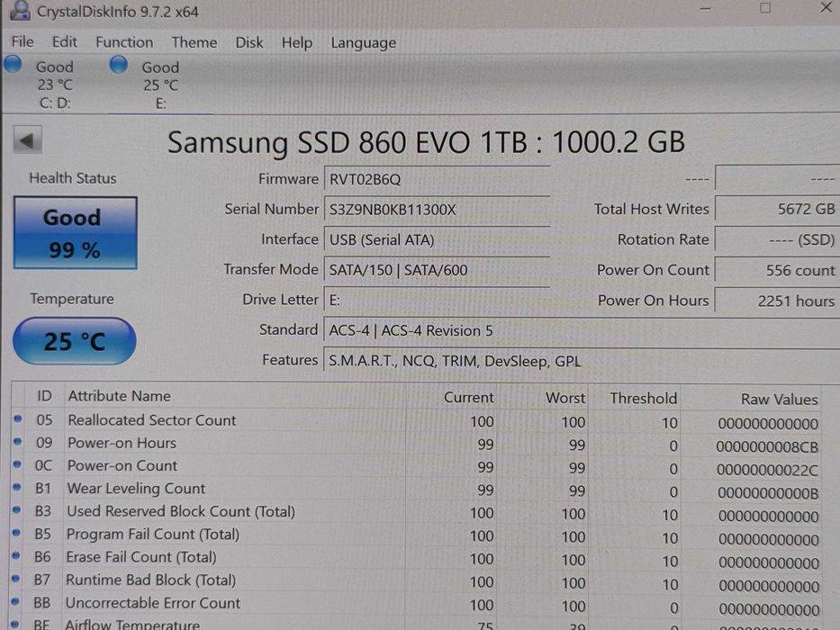Select Runtime Bad Block (Total) name

(150, 580)
